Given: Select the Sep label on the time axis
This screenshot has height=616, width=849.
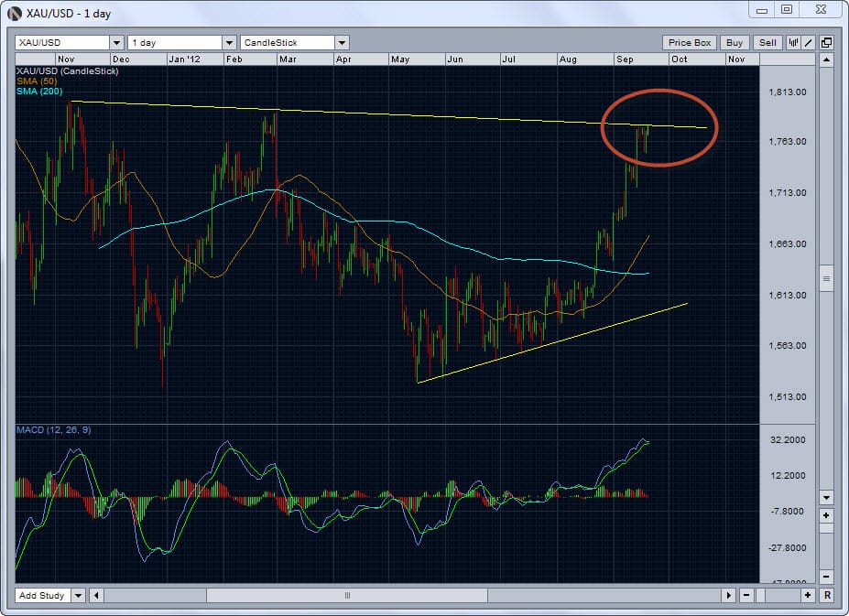Looking at the screenshot, I should click(624, 59).
